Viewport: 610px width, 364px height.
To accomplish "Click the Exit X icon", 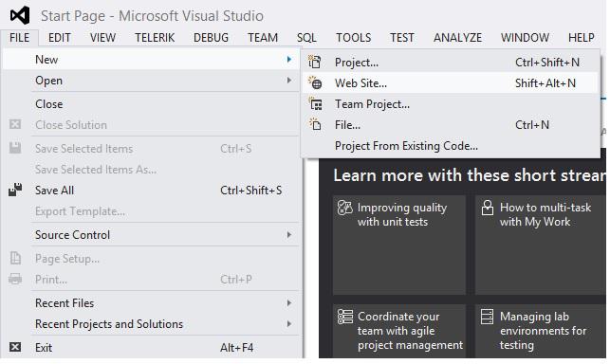I will [15, 347].
